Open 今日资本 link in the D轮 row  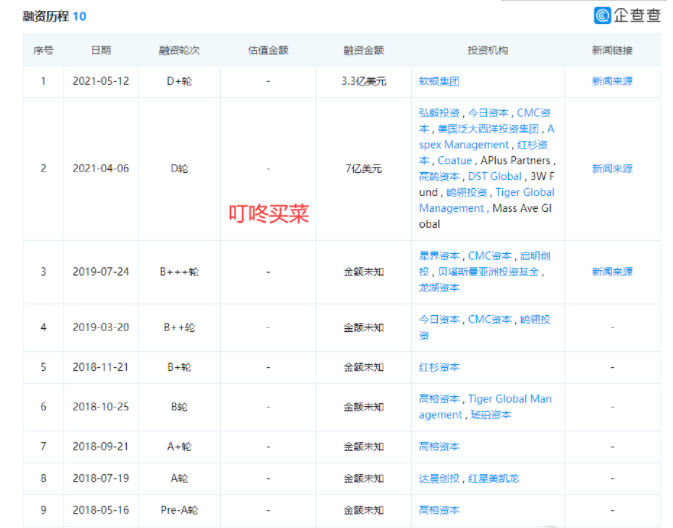(488, 113)
